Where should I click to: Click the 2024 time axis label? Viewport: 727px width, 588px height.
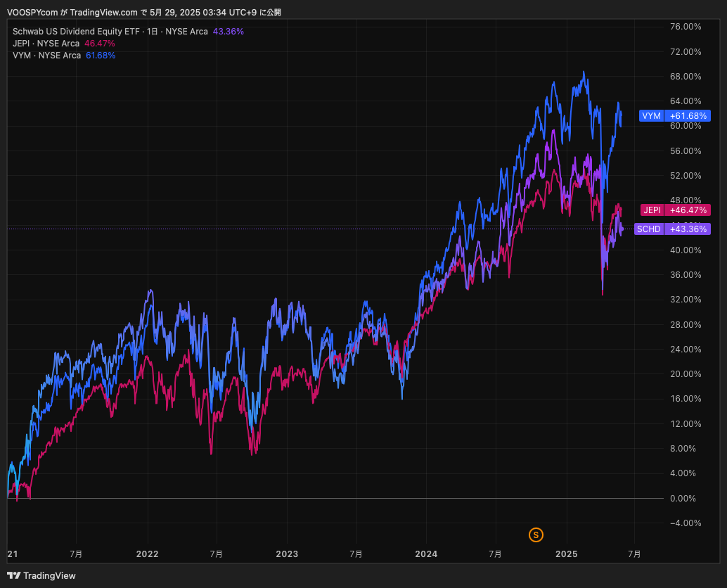click(426, 554)
